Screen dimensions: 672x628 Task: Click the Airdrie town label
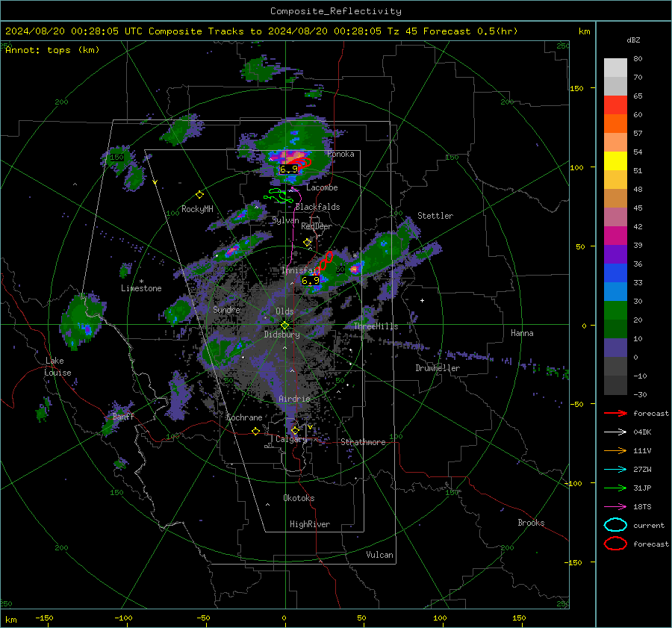(294, 399)
